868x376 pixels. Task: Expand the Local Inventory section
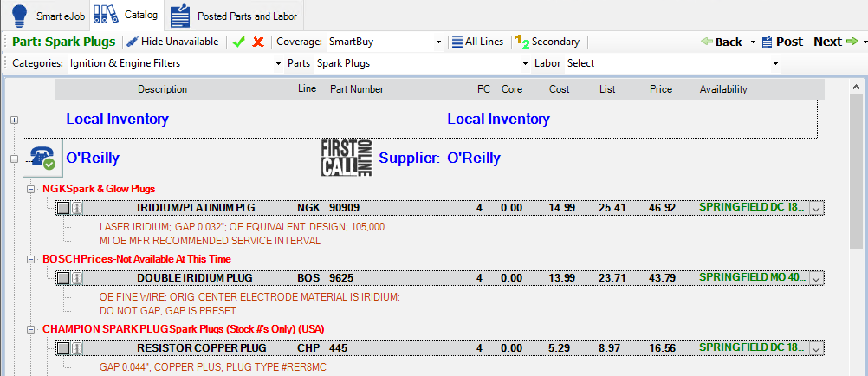pos(14,120)
